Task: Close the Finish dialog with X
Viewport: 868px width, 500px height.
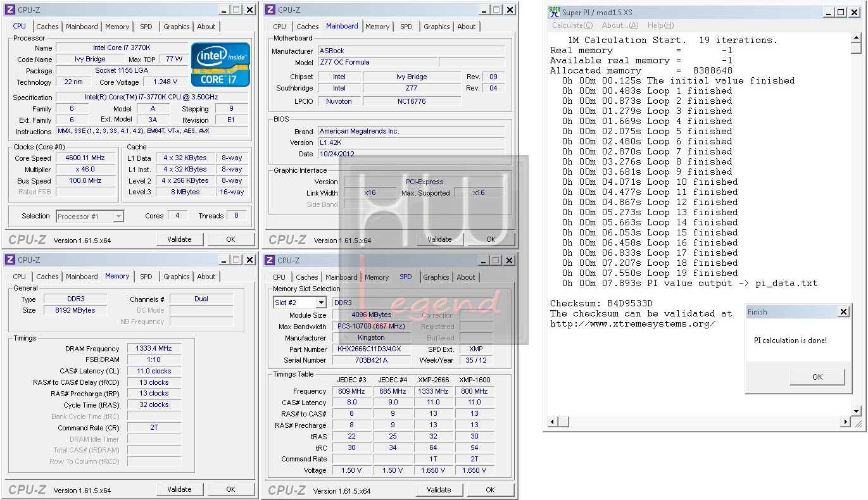Action: tap(843, 312)
